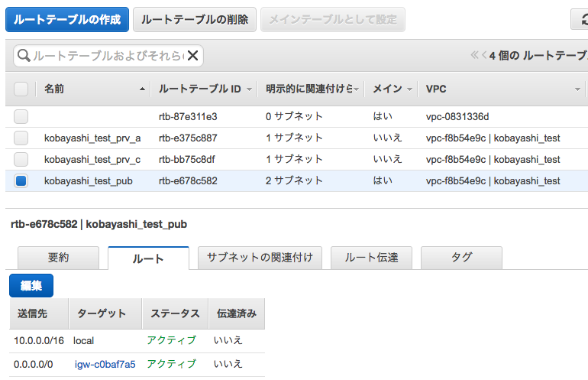Viewport: 588px width, 380px height.
Task: Click the 編集 button
Action: (x=31, y=286)
